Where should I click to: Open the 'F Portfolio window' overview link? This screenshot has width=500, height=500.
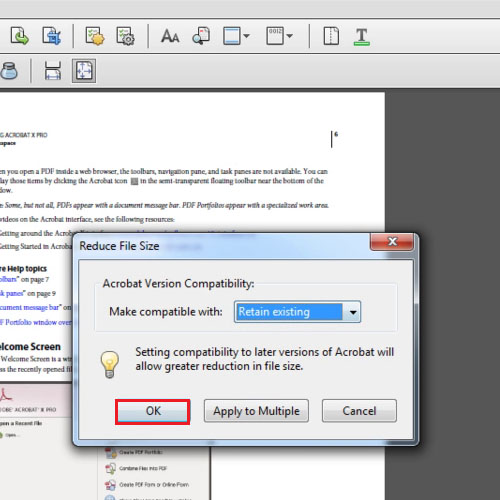click(x=36, y=322)
